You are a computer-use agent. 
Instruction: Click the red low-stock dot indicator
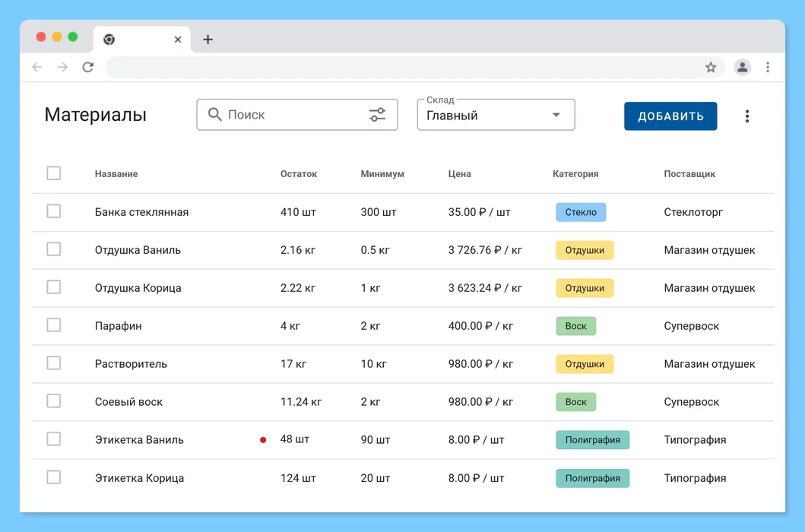[263, 439]
